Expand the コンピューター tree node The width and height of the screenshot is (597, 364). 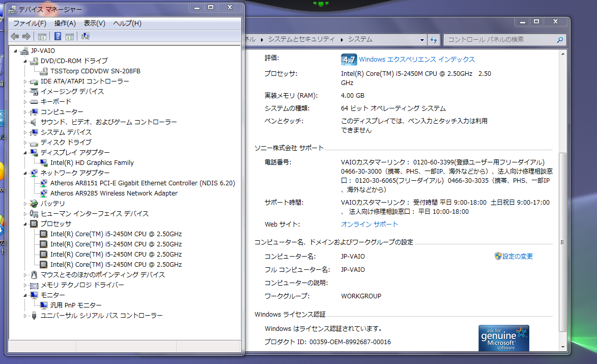click(x=25, y=112)
